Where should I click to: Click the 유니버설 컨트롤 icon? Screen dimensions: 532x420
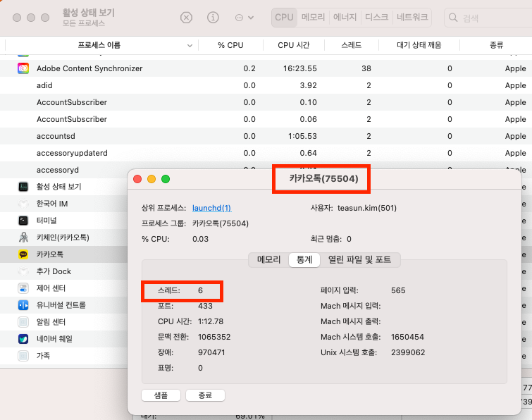point(23,305)
